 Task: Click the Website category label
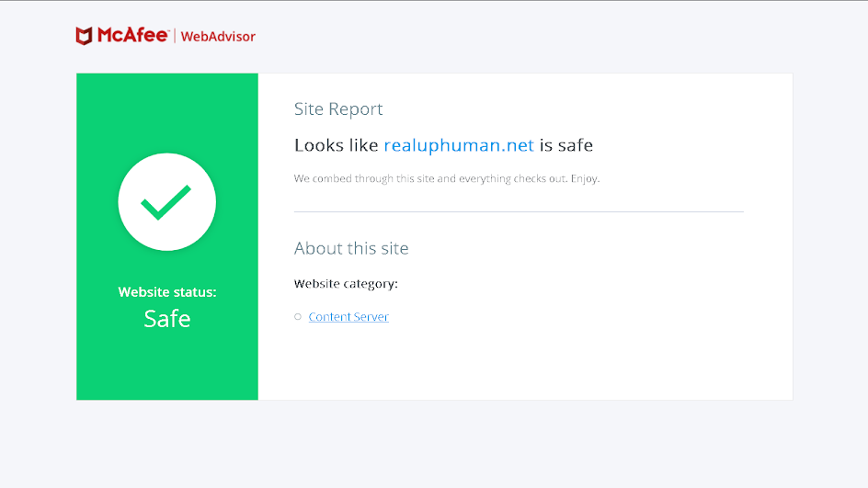point(346,284)
